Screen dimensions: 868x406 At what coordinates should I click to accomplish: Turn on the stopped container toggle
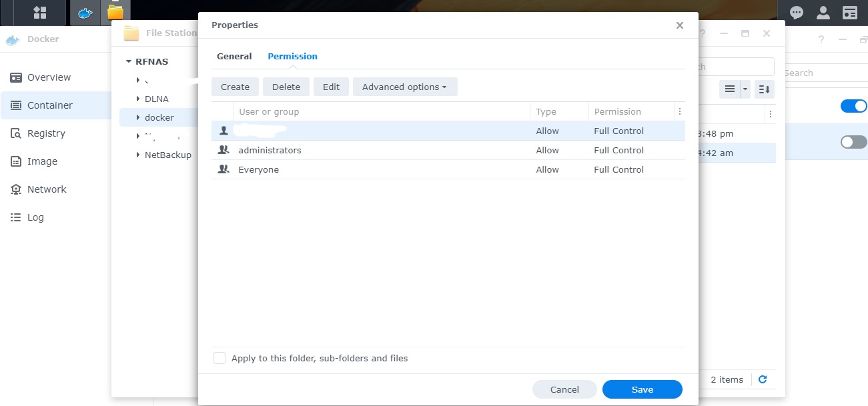853,142
